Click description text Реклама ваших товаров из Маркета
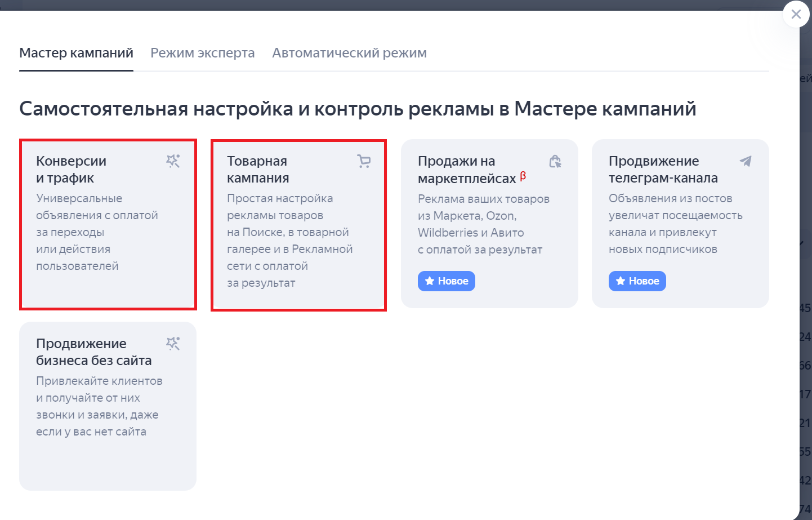Image resolution: width=812 pixels, height=520 pixels. 484,224
